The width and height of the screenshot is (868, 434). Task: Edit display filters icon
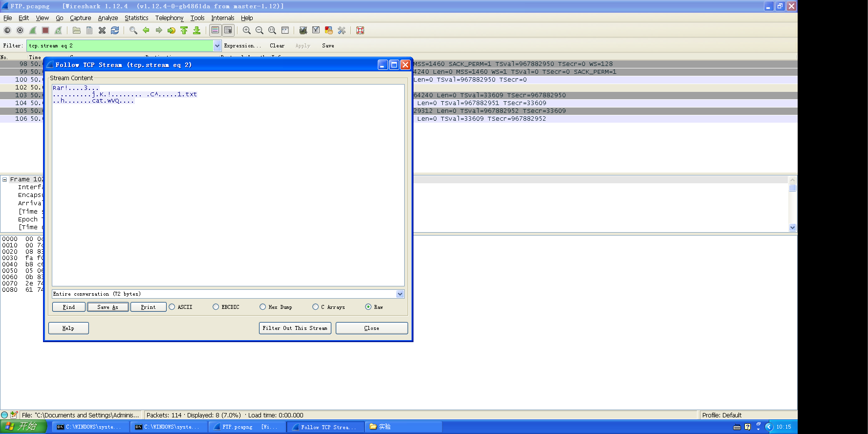click(x=316, y=30)
